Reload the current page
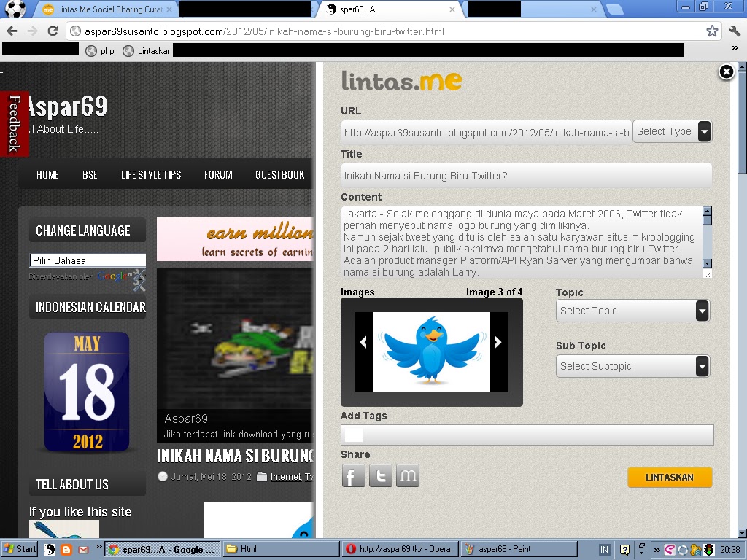This screenshot has height=560, width=747. (x=53, y=31)
